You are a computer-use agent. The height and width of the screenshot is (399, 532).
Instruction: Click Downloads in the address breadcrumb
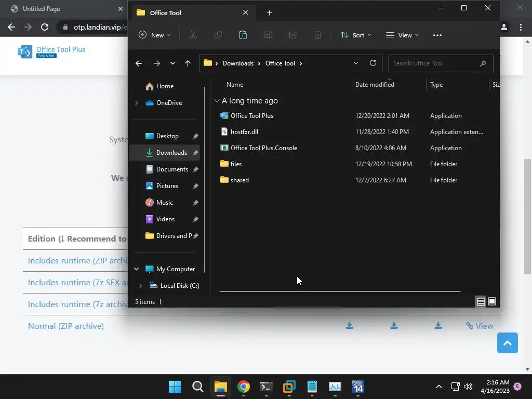coord(238,63)
